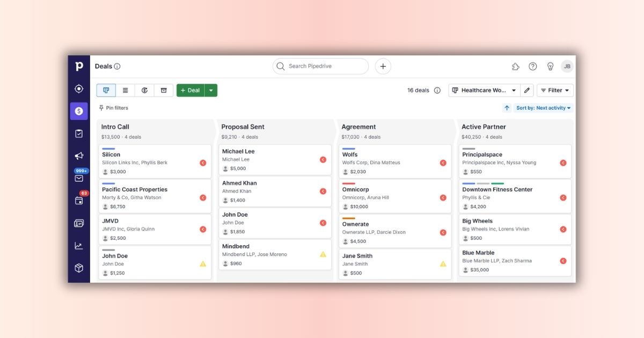The image size is (644, 338).
Task: Click orange label on Ownerate deal
Action: (349, 218)
